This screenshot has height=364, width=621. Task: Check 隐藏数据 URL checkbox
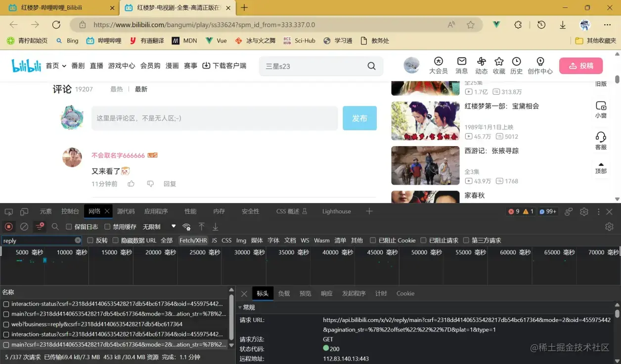point(115,241)
